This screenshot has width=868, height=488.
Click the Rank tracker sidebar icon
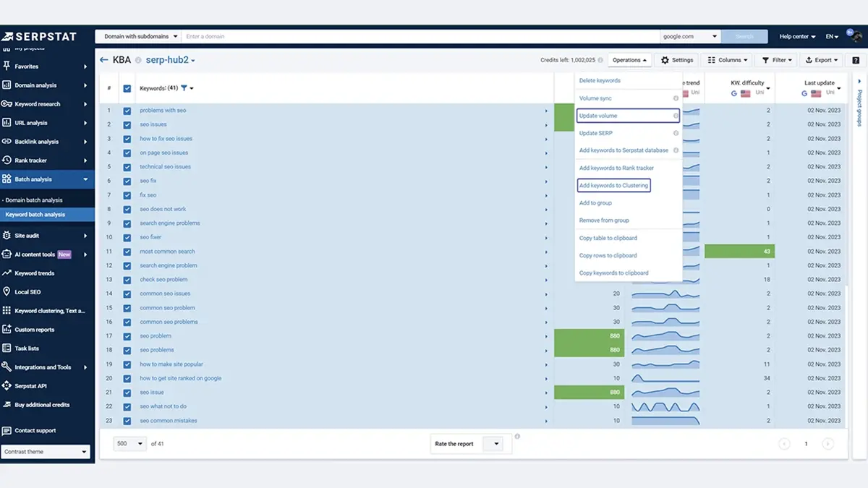(x=7, y=160)
